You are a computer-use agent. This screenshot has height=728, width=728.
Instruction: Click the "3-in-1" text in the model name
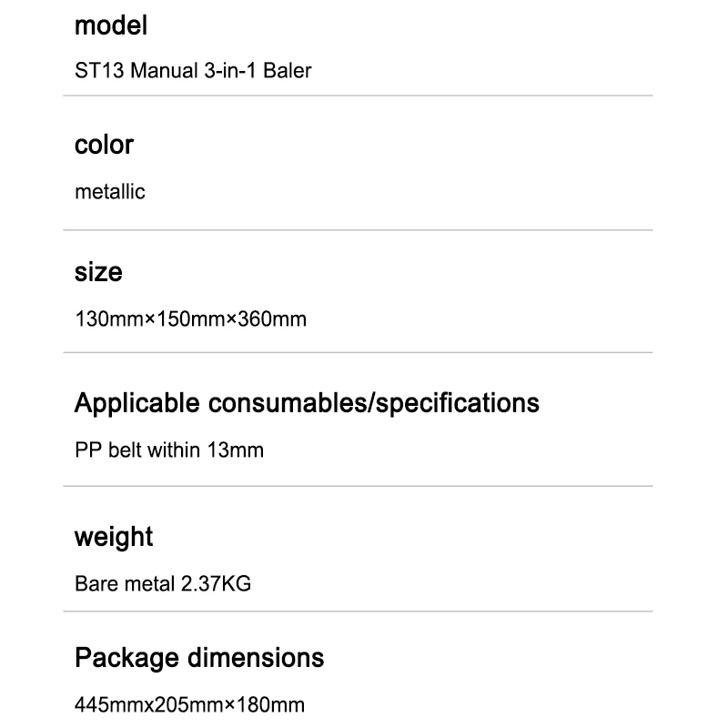[x=224, y=70]
